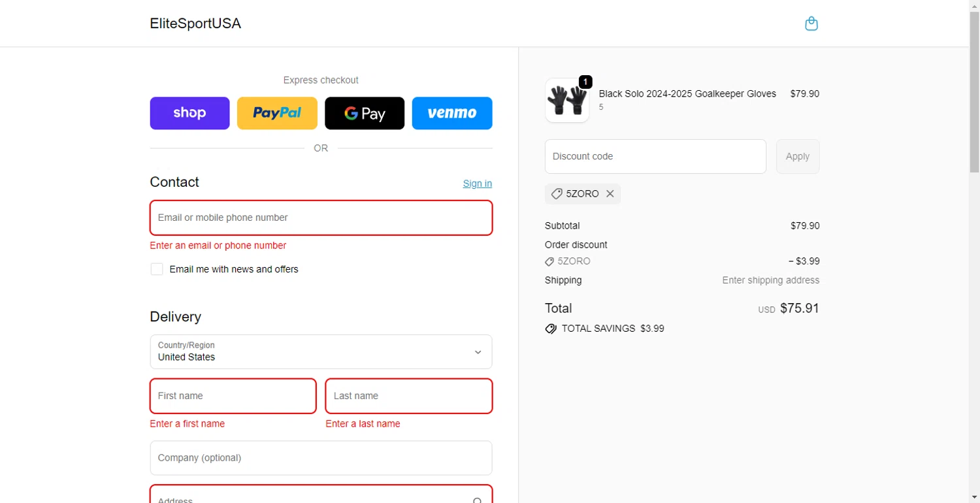Click the Sign in link
The image size is (980, 503).
pos(477,184)
